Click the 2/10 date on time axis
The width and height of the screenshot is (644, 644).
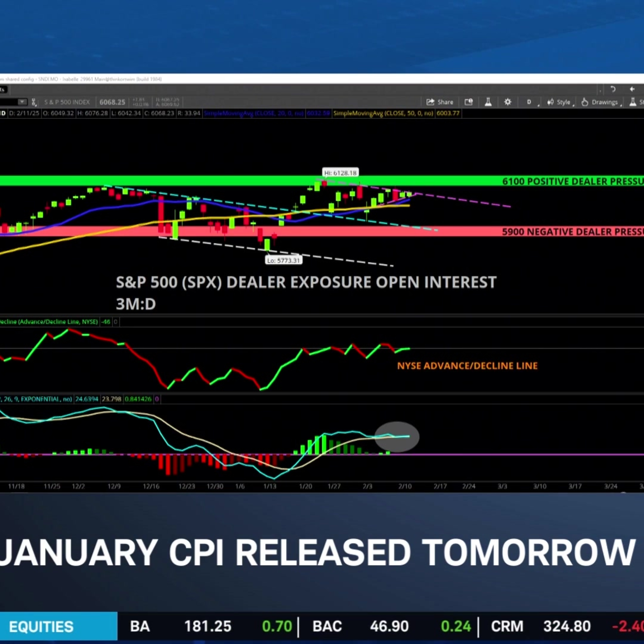[405, 486]
